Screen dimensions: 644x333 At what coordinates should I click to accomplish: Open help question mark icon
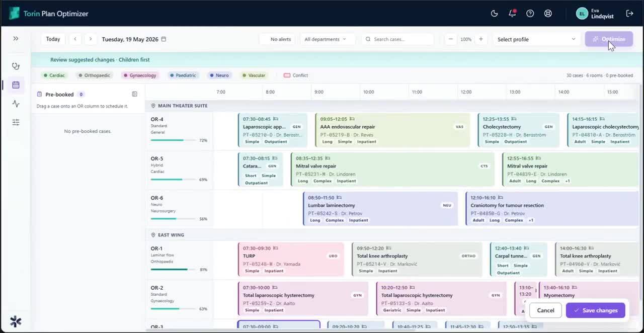click(x=530, y=14)
